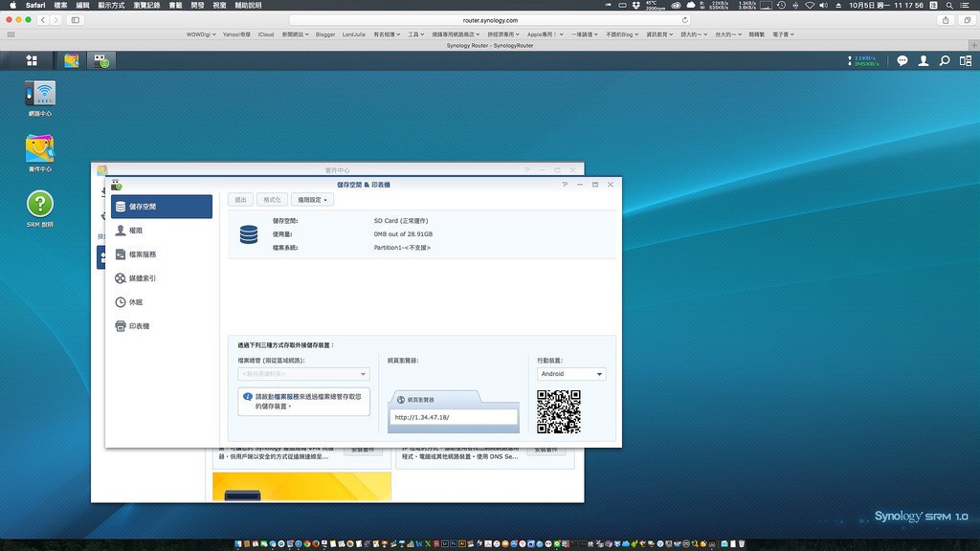Click the 退出 eject button
This screenshot has width=980, height=551.
[240, 200]
